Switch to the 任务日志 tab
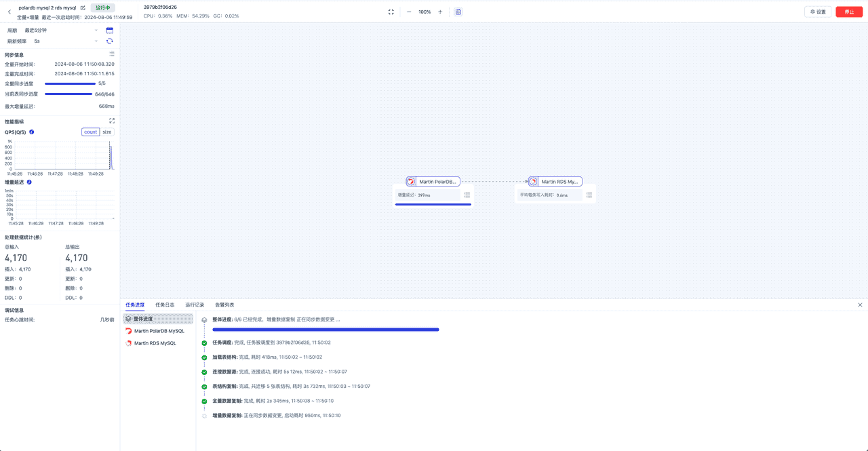The height and width of the screenshot is (451, 868). pyautogui.click(x=163, y=305)
